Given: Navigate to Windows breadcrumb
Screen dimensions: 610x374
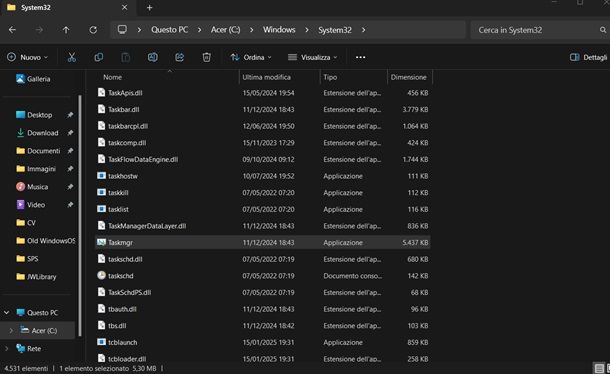Looking at the screenshot, I should coord(279,30).
